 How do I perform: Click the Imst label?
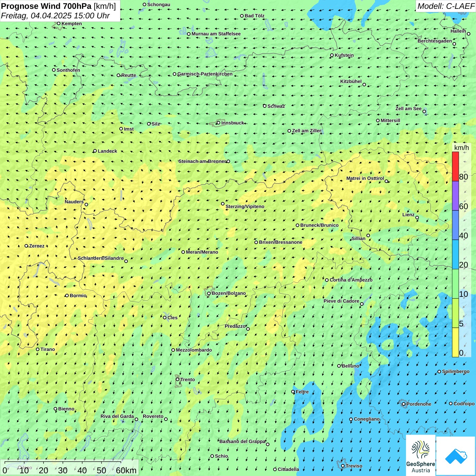(129, 129)
